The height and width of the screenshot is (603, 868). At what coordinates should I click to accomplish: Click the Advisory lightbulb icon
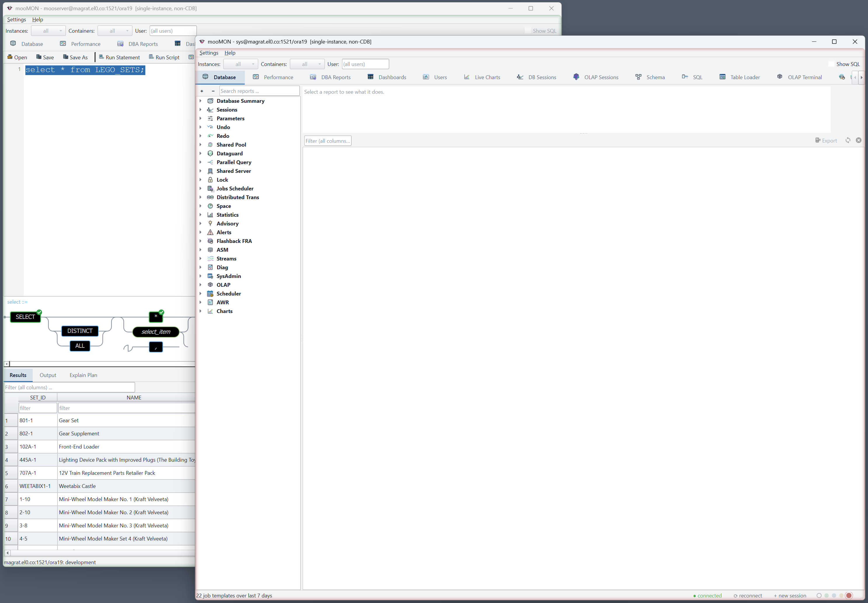(210, 223)
